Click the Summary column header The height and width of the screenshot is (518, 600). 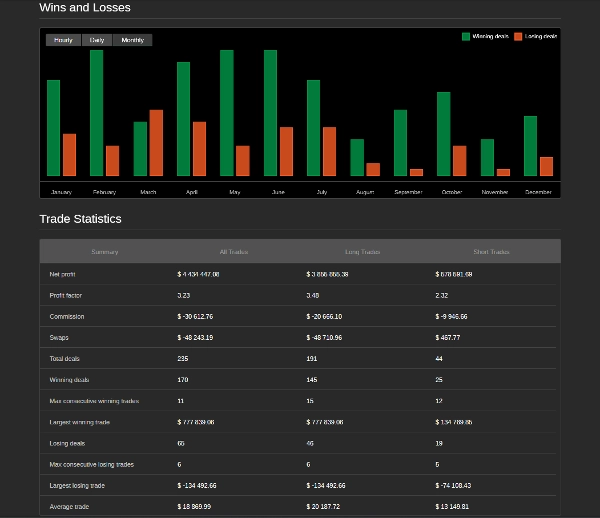point(105,252)
